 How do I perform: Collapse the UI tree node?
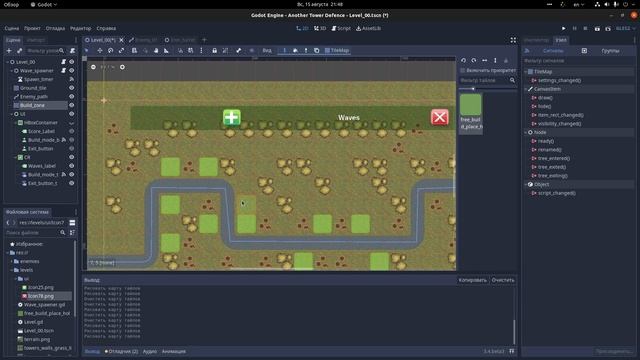(11, 114)
